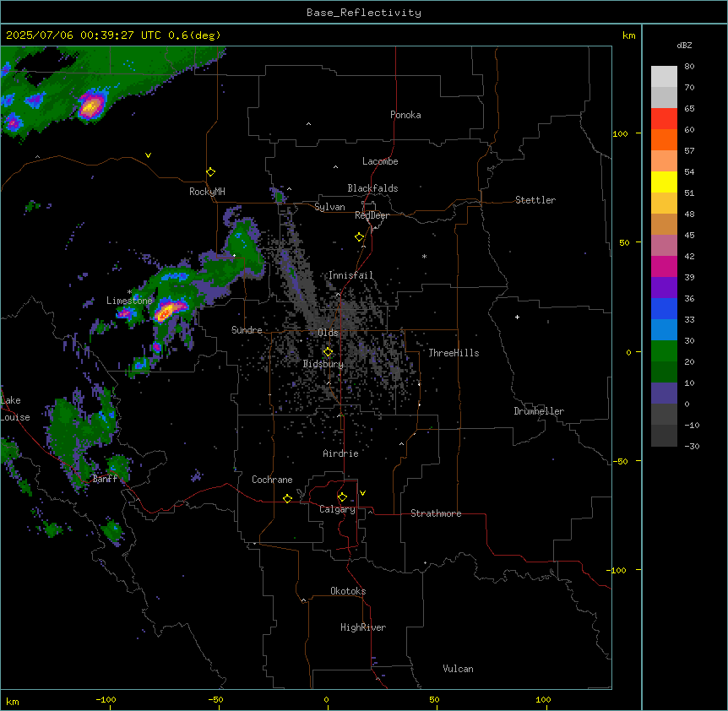The image size is (728, 711).
Task: Click the Cochrane label
Action: [x=272, y=480]
